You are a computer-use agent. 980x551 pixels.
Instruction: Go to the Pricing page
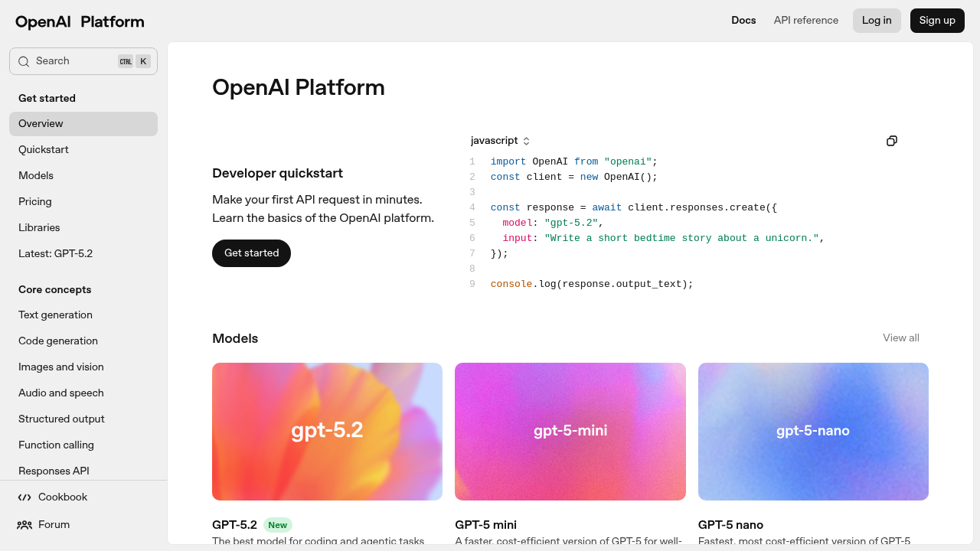(34, 201)
